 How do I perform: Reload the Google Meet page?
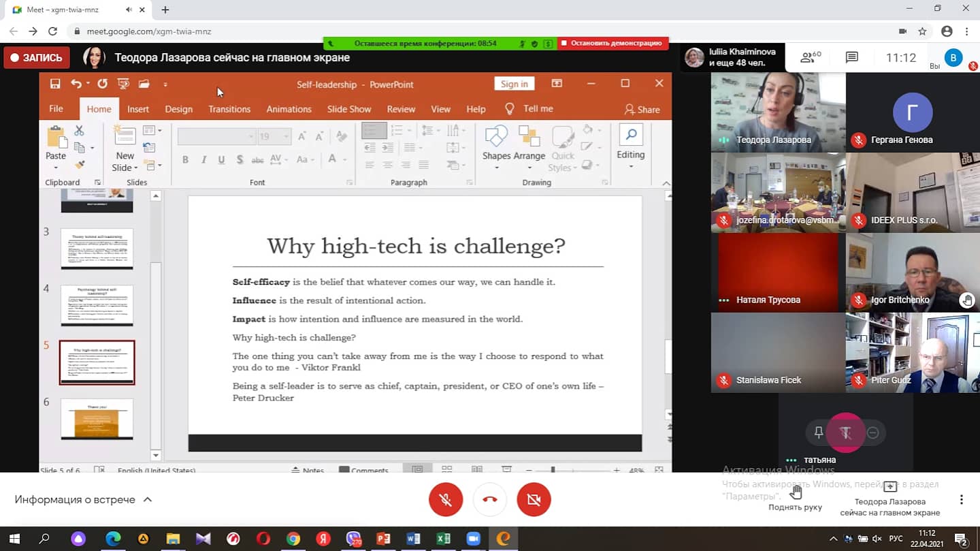click(52, 31)
